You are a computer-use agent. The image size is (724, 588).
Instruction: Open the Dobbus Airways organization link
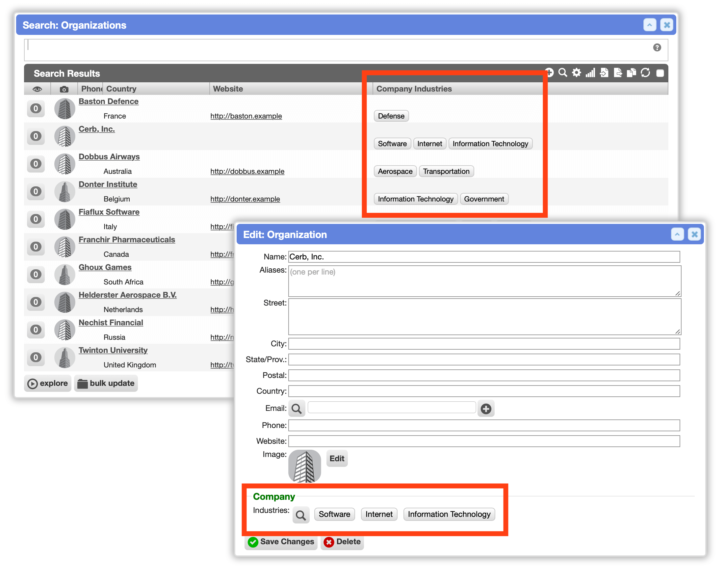point(109,157)
